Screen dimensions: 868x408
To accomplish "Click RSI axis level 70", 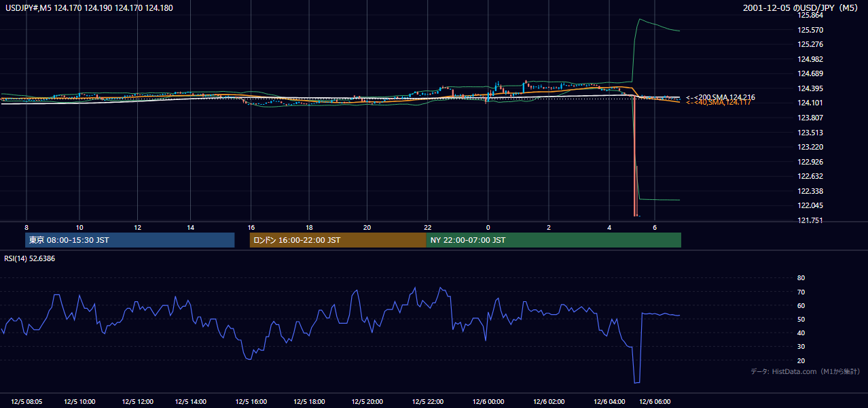I will (x=801, y=292).
